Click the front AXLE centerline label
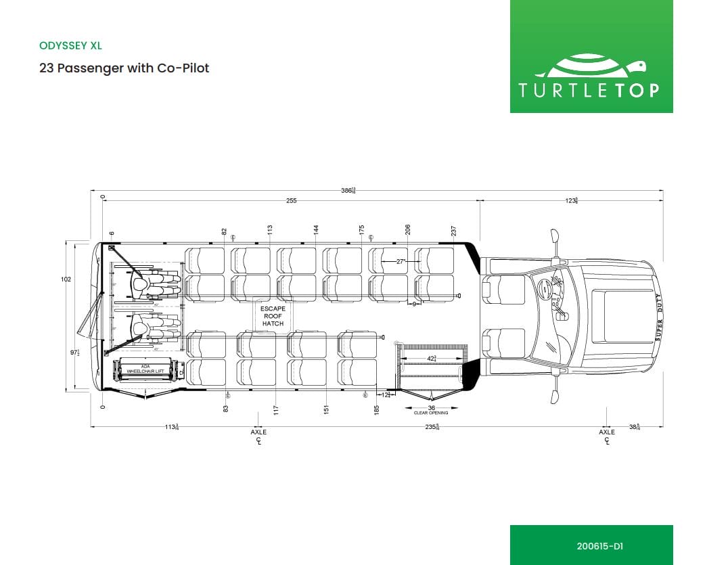 tap(607, 435)
